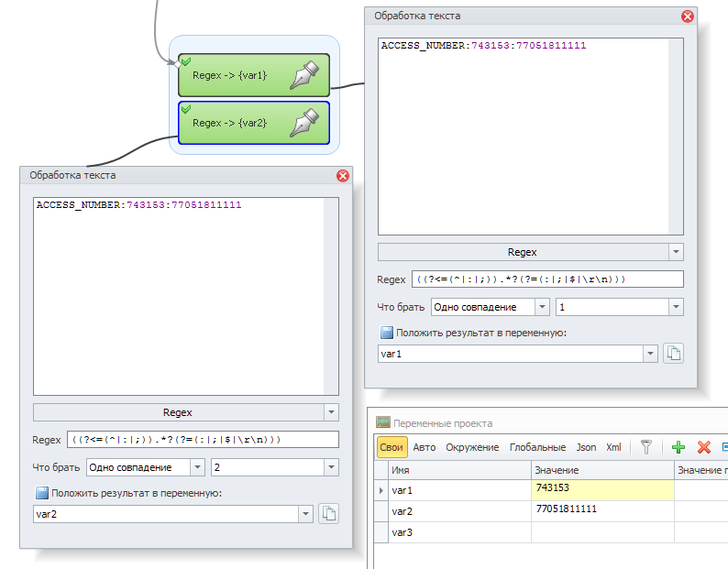Close the text processing panel containing var1

[x=687, y=16]
